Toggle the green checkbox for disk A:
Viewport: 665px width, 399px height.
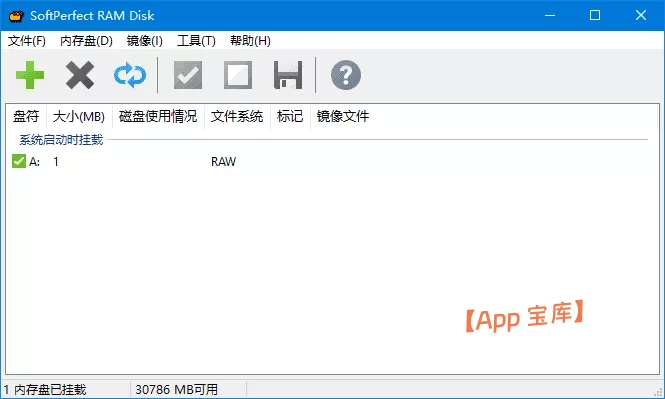[x=19, y=161]
